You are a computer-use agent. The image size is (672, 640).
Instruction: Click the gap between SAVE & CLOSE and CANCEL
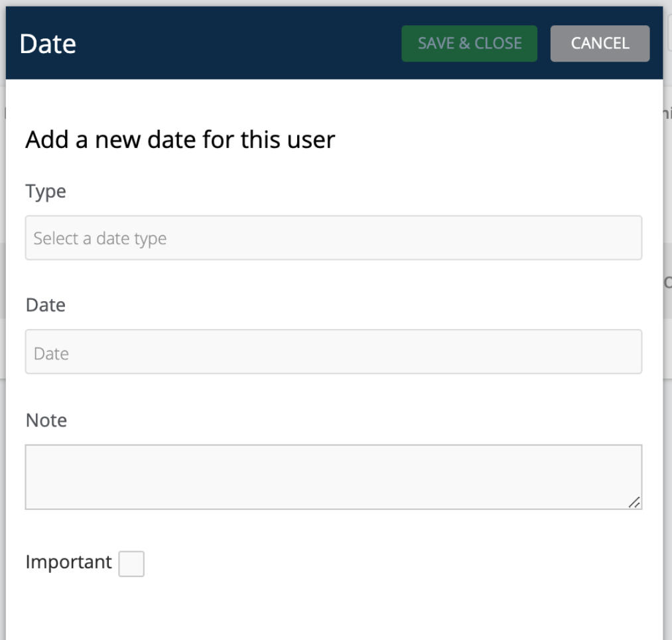(x=544, y=43)
